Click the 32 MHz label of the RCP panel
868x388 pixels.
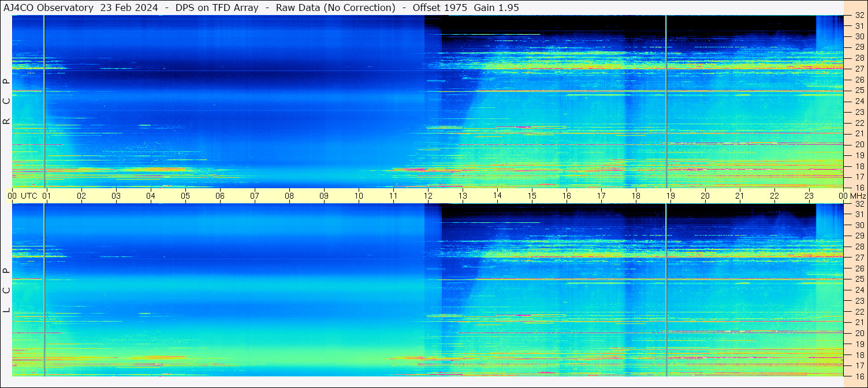click(x=859, y=16)
